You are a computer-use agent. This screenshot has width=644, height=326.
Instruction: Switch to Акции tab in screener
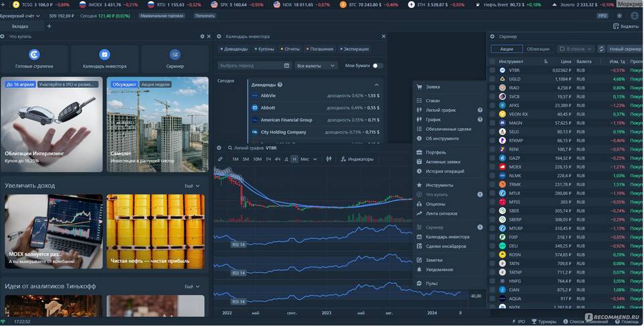pos(506,49)
